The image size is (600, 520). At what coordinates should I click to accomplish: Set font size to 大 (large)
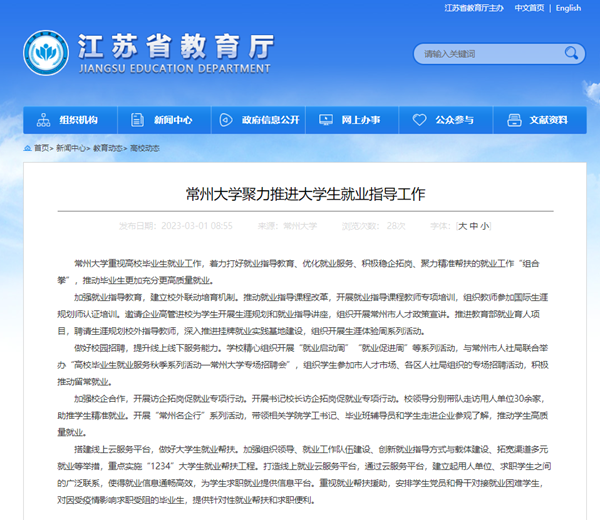[x=462, y=226]
